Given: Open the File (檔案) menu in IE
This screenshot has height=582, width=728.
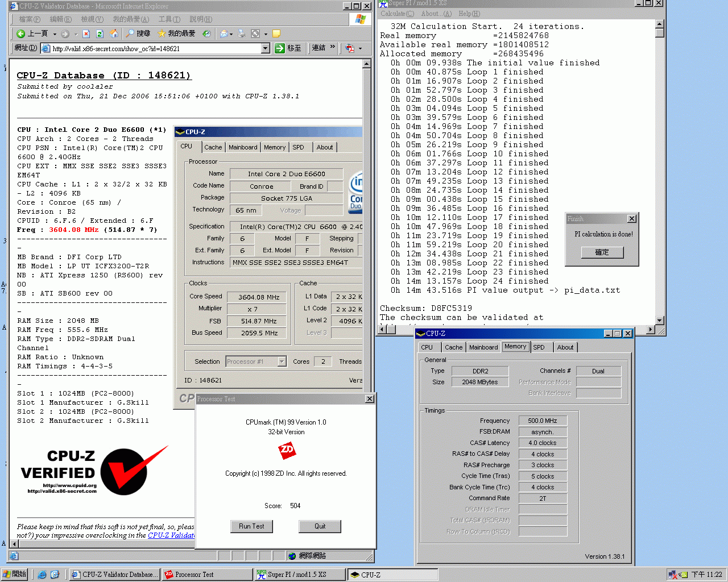Looking at the screenshot, I should click(x=30, y=19).
